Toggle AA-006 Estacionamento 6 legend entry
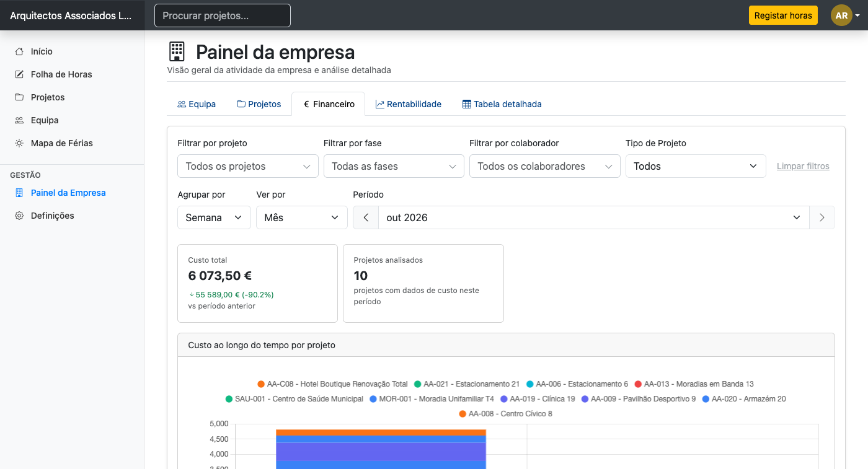868x469 pixels. tap(577, 384)
